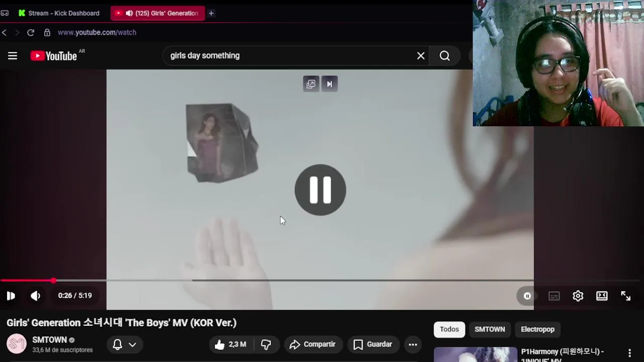
Task: Save video with Guardar button
Action: (x=373, y=344)
